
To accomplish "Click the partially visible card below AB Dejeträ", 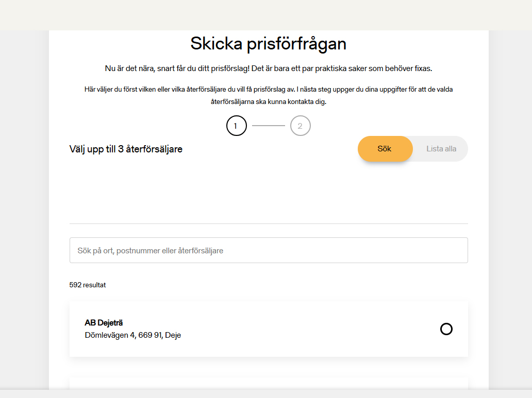I will pyautogui.click(x=269, y=383).
